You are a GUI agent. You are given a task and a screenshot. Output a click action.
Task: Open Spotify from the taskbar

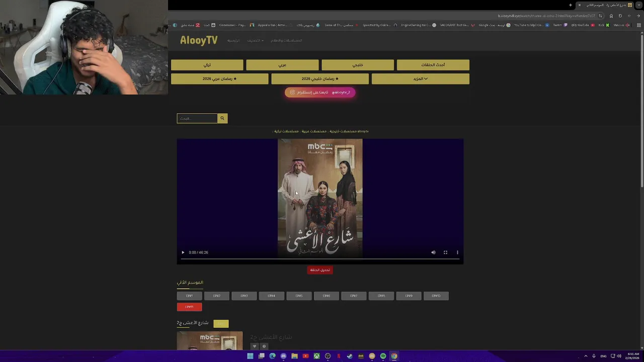(383, 356)
